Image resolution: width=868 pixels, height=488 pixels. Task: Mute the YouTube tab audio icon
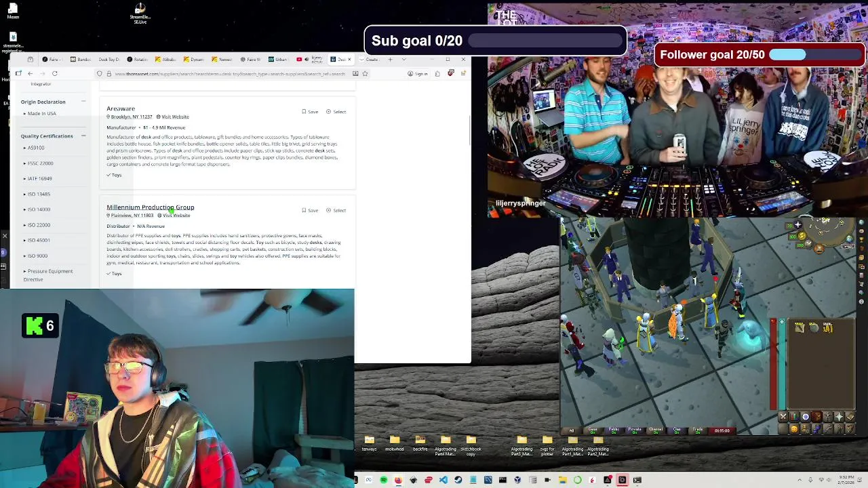coord(307,59)
